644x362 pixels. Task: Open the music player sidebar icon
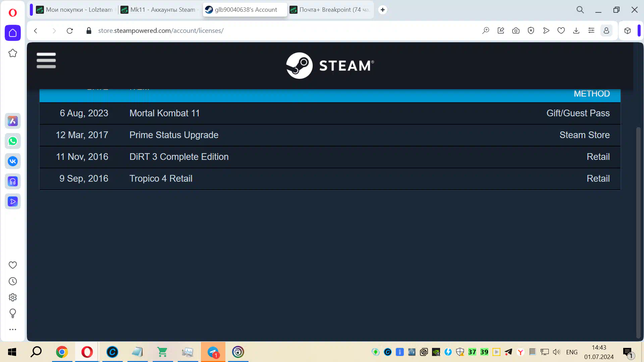click(13, 181)
